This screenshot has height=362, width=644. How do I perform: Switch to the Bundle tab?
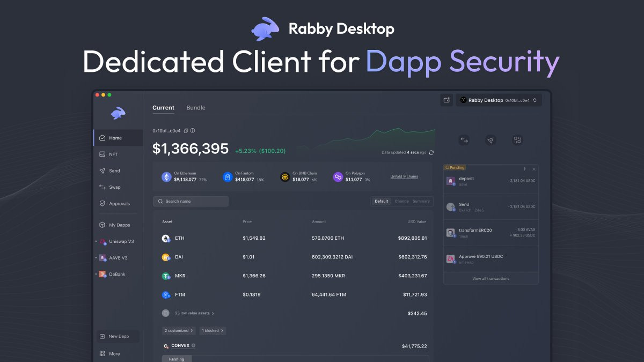196,108
